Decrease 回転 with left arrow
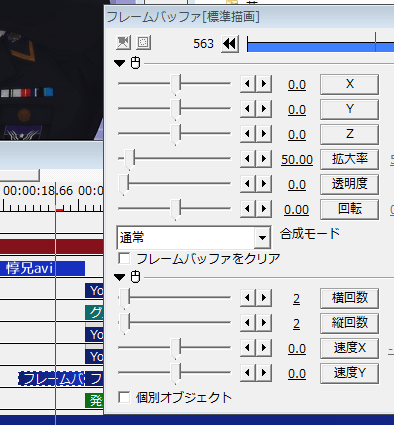Viewport: 394px width, 425px height. pyautogui.click(x=248, y=209)
